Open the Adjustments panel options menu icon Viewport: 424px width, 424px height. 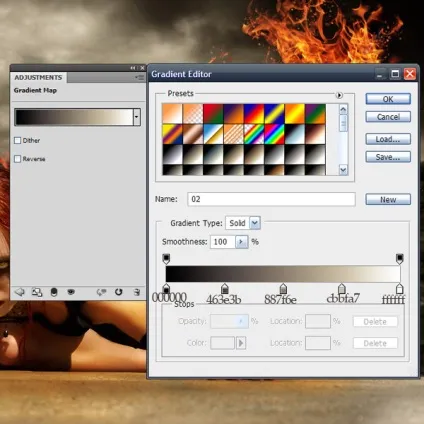(140, 77)
